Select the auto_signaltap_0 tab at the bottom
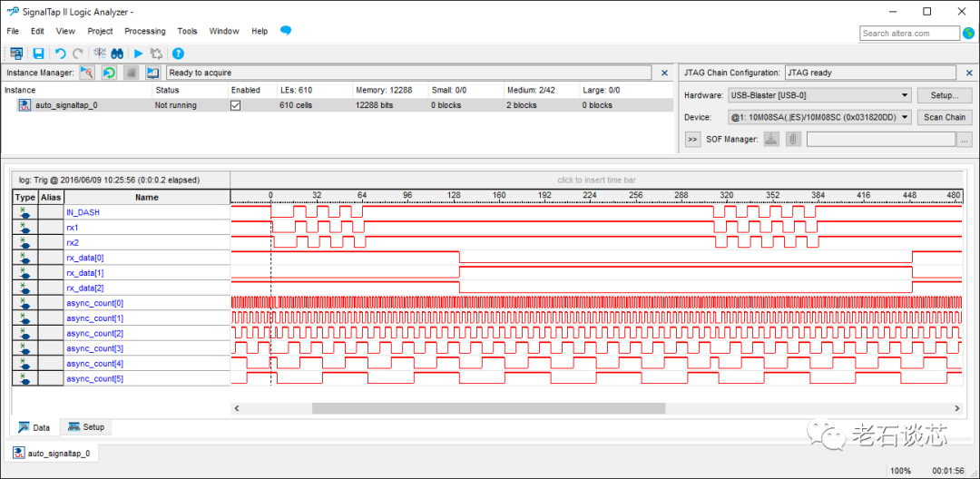Image resolution: width=980 pixels, height=479 pixels. point(52,454)
